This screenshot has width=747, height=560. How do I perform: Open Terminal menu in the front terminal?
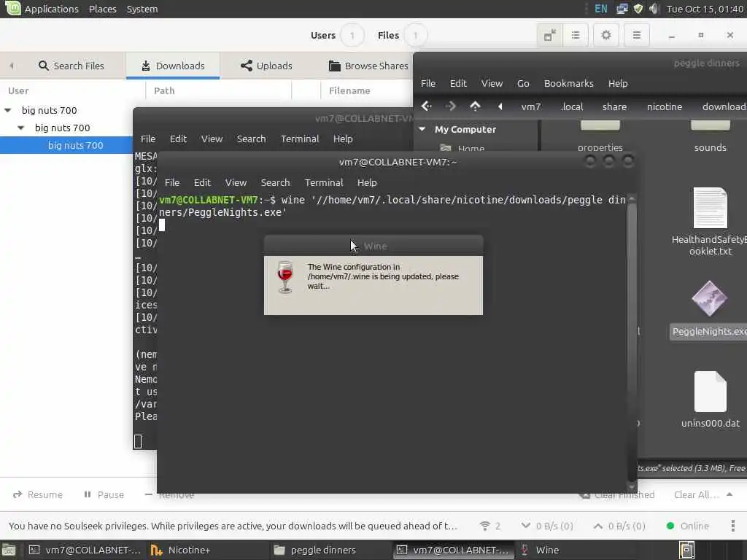[x=324, y=182]
